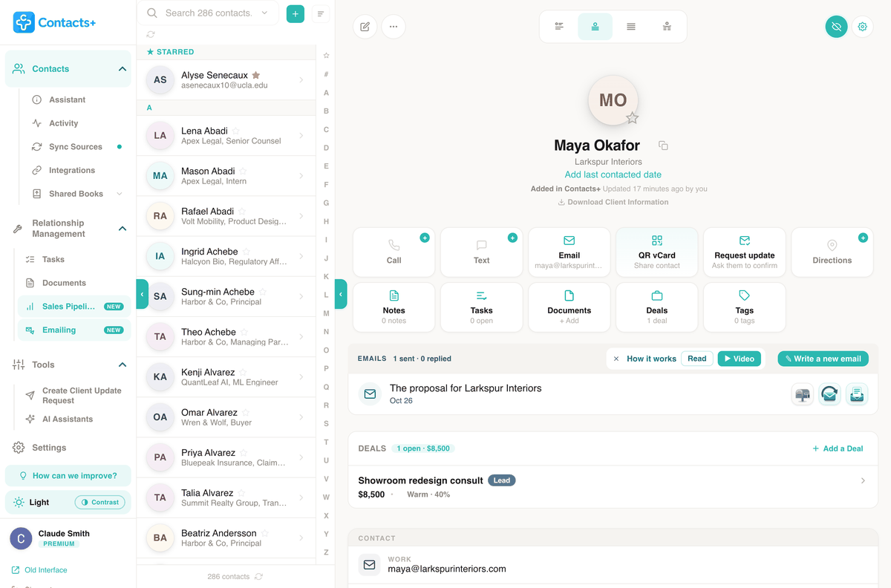Star the Maya Okafor contact avatar
Viewport: 891px width, 588px height.
pos(632,118)
